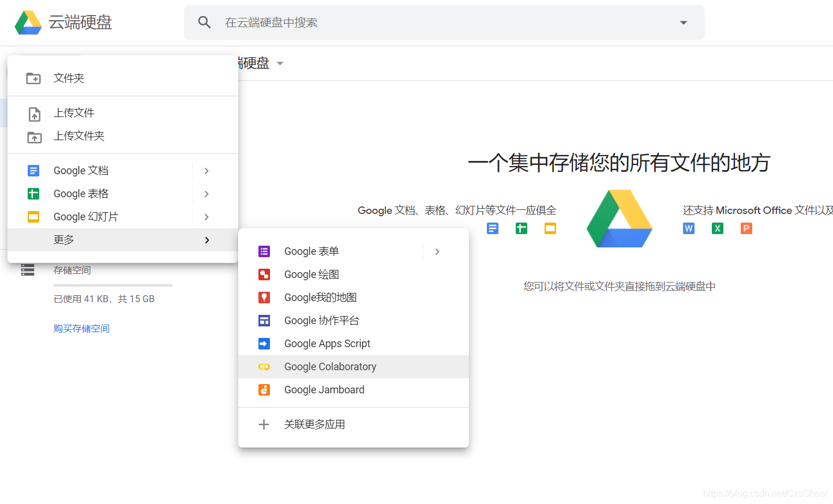Click the storage usage progress bar
833x504 pixels.
point(113,285)
